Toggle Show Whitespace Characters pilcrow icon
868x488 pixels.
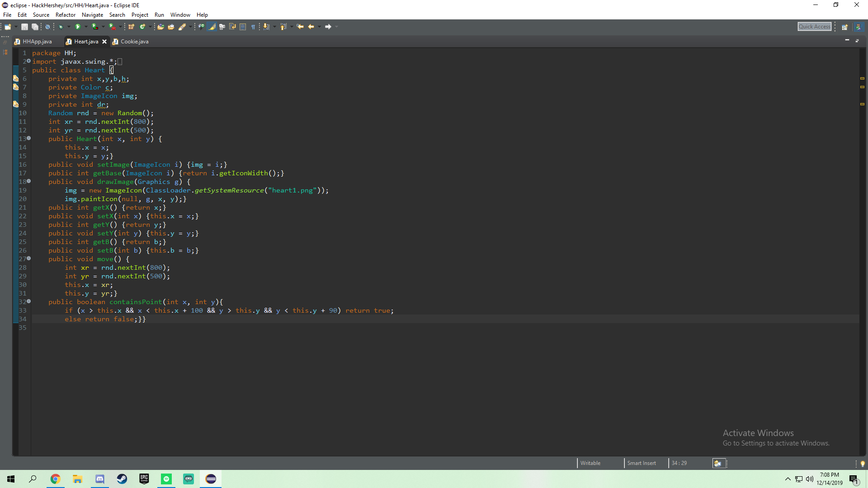[x=253, y=27]
